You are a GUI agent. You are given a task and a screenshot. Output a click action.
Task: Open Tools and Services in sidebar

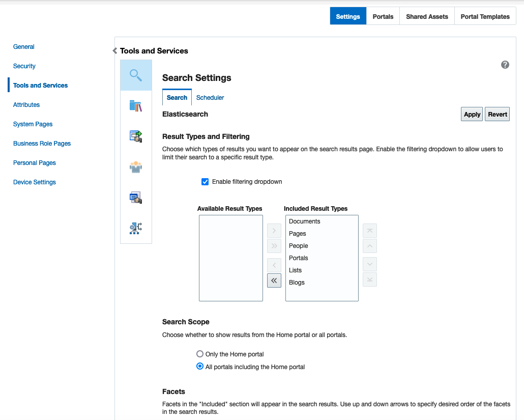click(x=40, y=85)
